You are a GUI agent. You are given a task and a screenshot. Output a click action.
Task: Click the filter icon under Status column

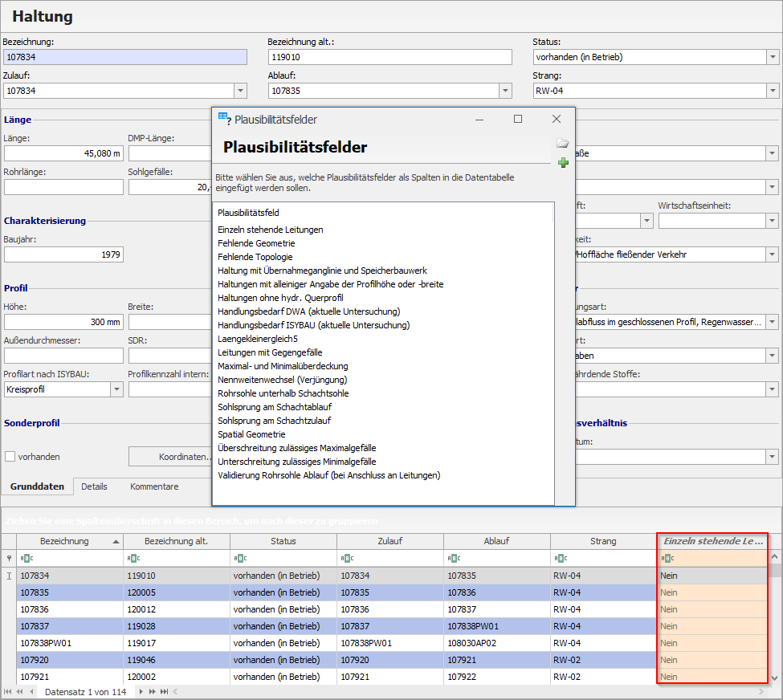239,559
